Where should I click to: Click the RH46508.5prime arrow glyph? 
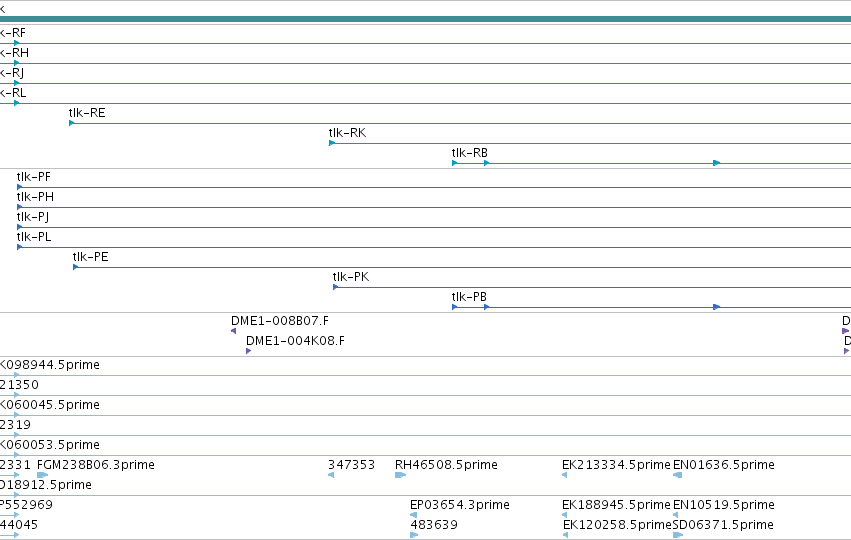click(401, 475)
